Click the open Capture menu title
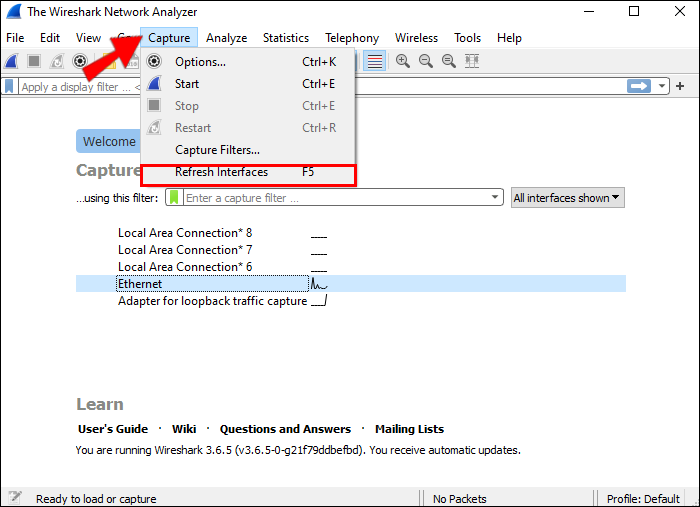The height and width of the screenshot is (507, 700). 169,38
